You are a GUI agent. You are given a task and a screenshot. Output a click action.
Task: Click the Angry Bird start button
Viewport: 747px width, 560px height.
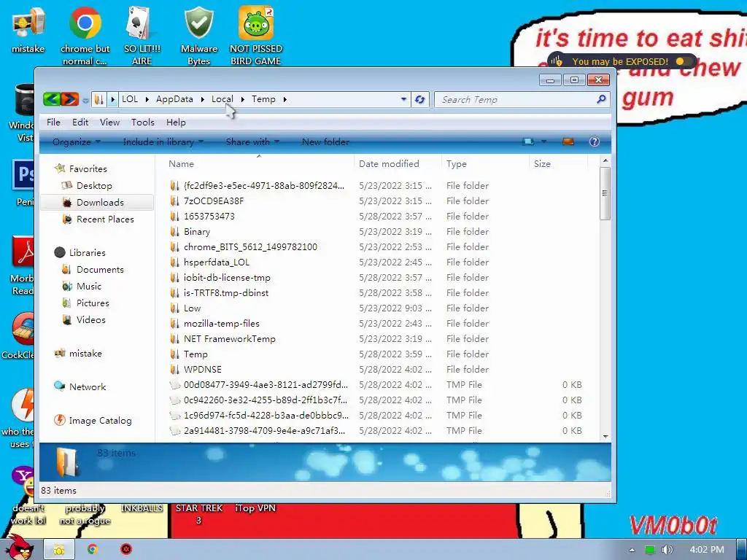(19, 548)
